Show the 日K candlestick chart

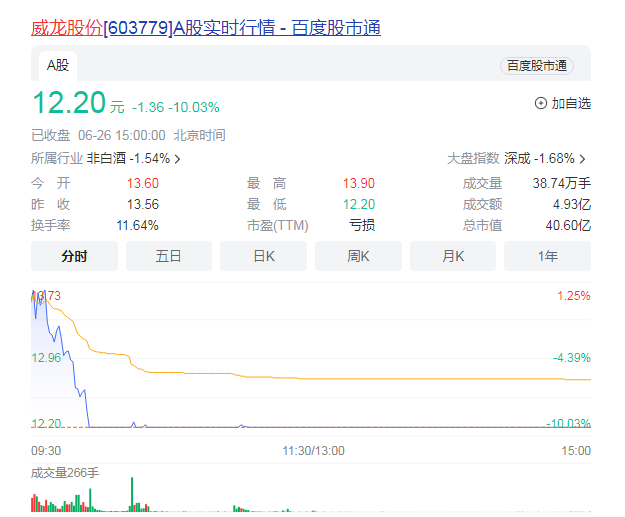point(263,256)
